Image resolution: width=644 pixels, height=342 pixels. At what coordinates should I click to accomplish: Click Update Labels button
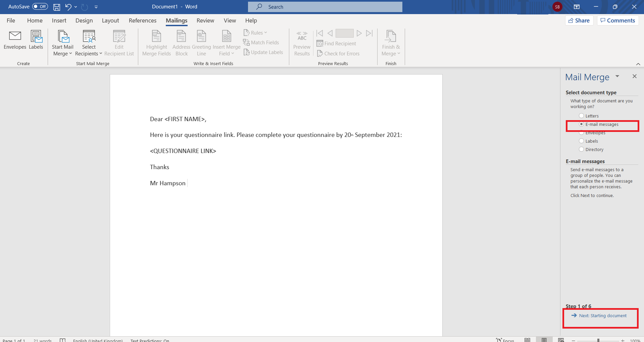[x=263, y=52]
